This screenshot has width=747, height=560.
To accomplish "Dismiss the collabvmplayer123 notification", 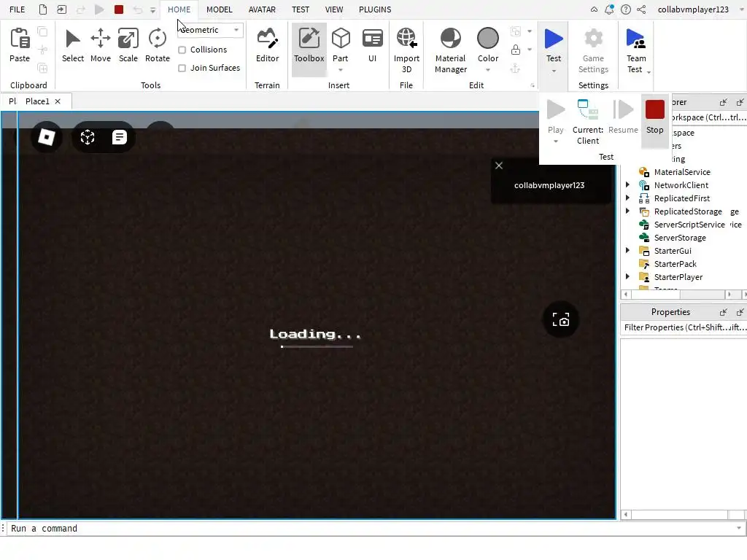I will pyautogui.click(x=499, y=166).
